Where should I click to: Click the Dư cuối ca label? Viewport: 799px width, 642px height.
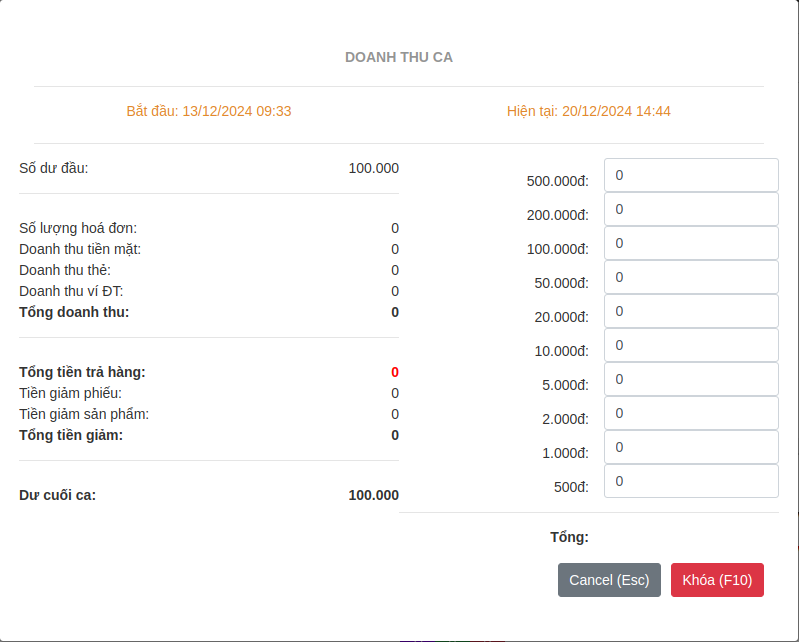(58, 495)
